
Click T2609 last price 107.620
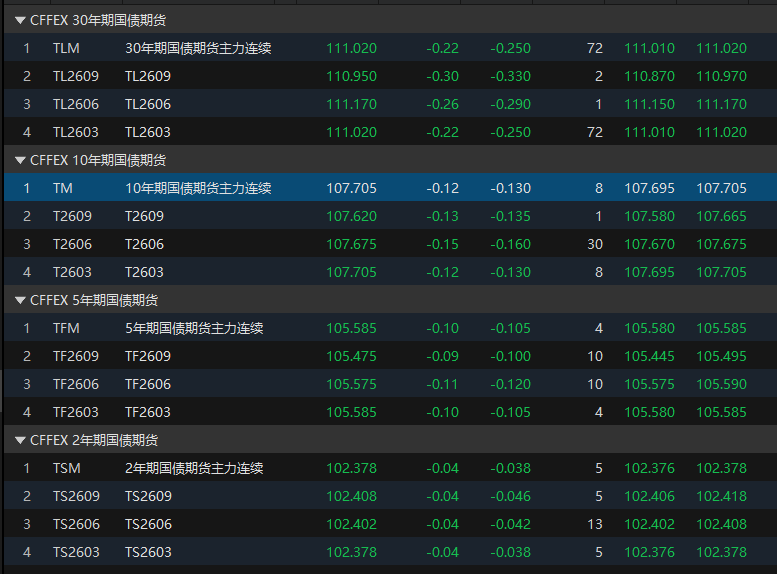click(x=351, y=216)
